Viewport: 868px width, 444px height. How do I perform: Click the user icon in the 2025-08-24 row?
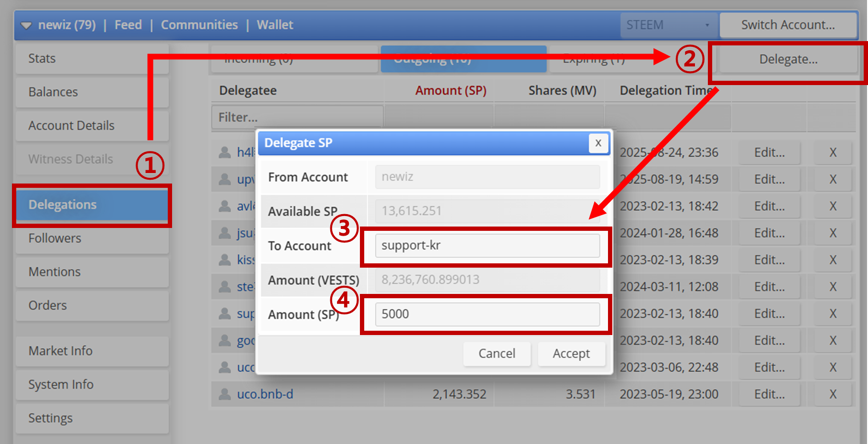tap(224, 152)
